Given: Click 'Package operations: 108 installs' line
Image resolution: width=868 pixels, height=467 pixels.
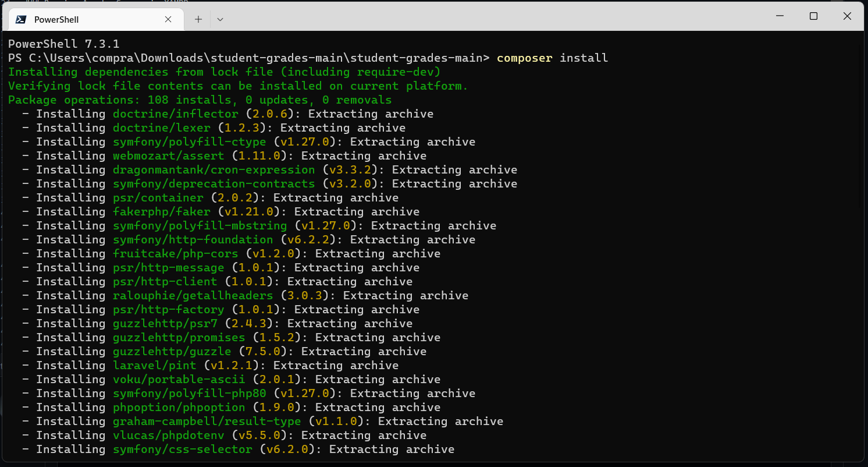Looking at the screenshot, I should coord(200,100).
